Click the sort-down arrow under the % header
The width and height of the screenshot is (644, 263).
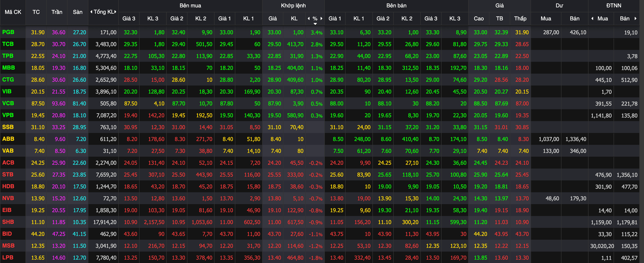pos(315,24)
